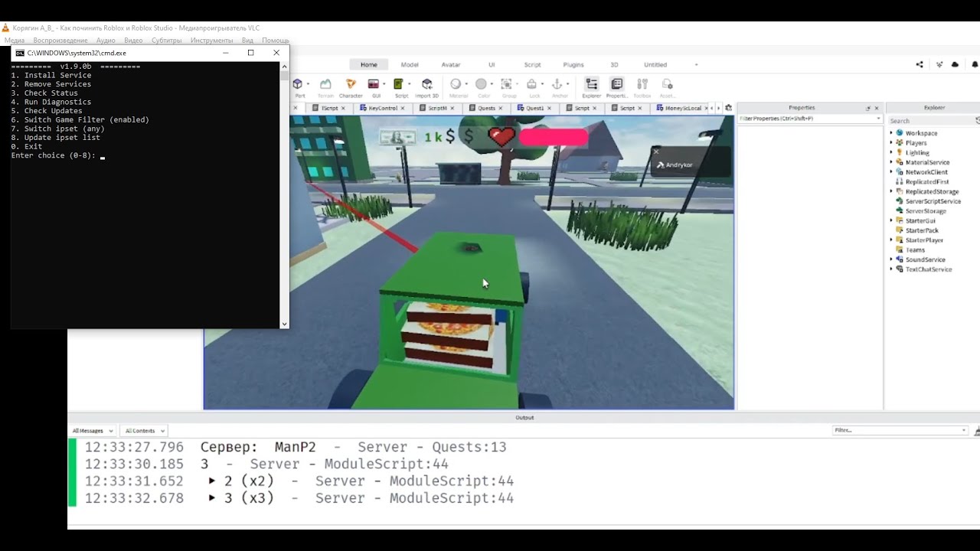
Task: Open the All Contexts dropdown
Action: [x=145, y=431]
